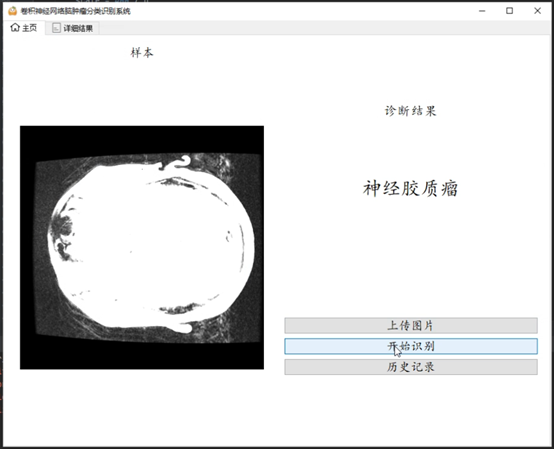Click the blank title bar area before minimize

(x=299, y=11)
